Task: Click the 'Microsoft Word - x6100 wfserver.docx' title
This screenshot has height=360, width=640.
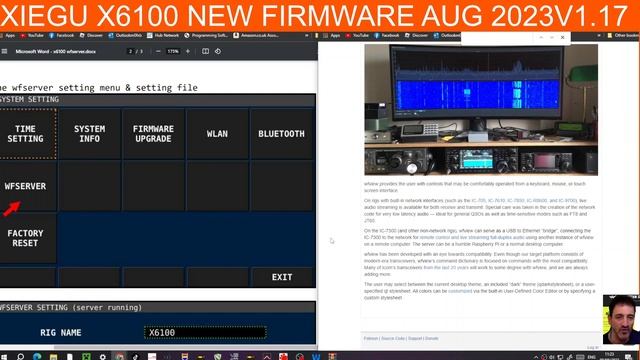Action: point(56,51)
